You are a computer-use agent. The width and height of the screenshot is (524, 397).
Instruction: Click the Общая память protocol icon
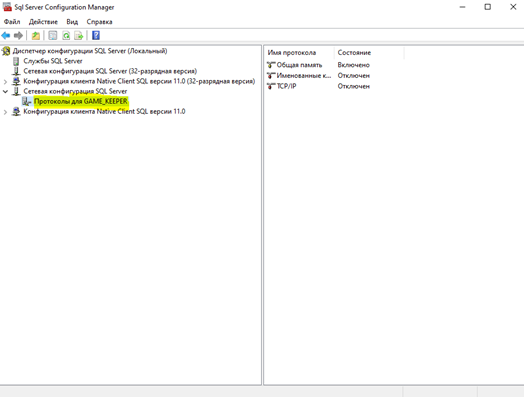tap(271, 65)
